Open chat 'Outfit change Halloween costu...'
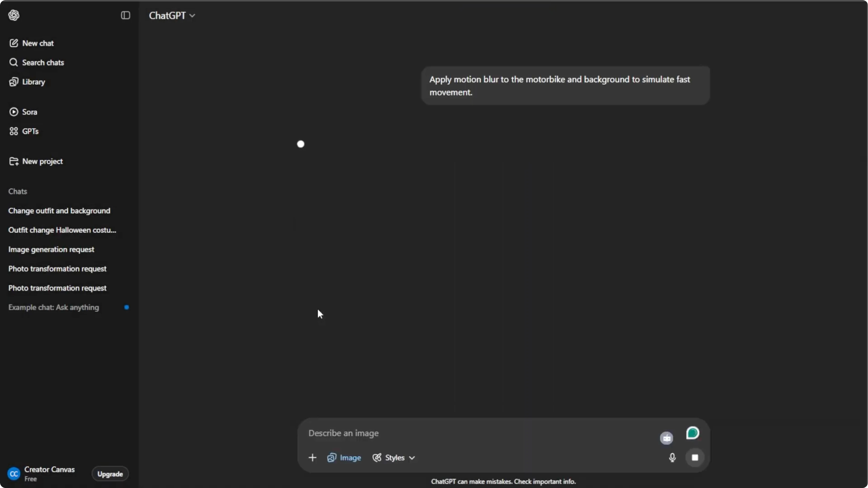This screenshot has width=868, height=488. [62, 230]
